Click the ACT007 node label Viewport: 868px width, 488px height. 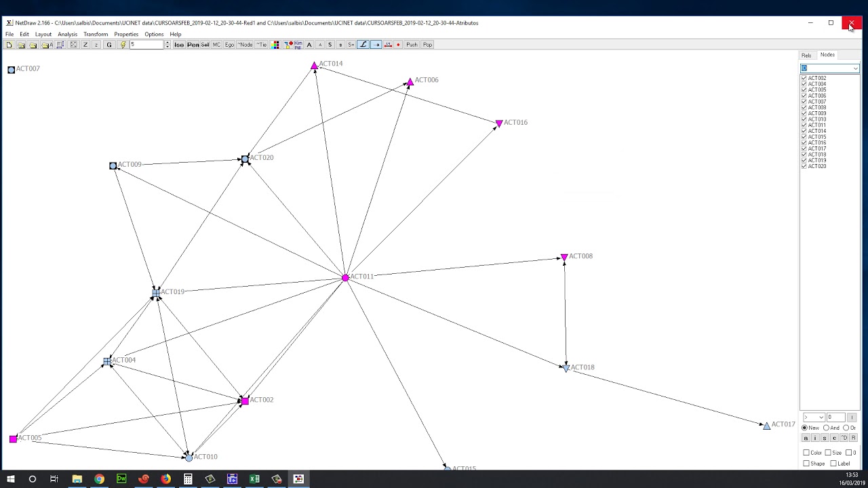28,68
